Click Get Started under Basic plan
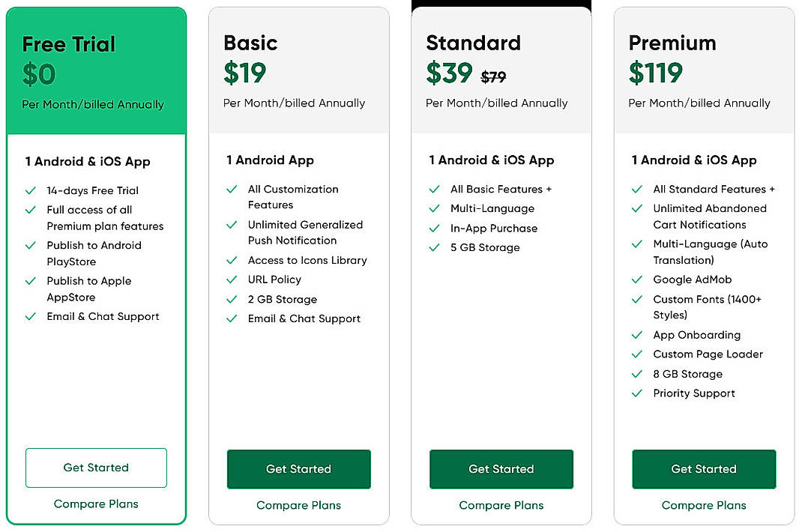 298,468
